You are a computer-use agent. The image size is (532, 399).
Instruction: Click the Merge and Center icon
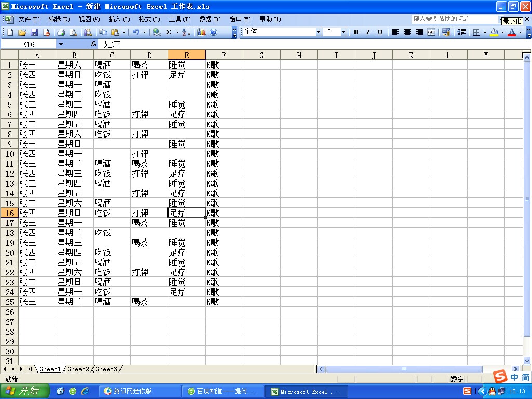click(x=431, y=32)
